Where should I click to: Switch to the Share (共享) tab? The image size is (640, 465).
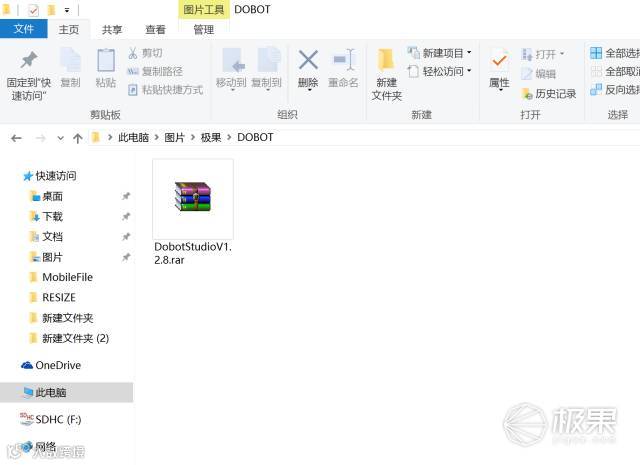112,29
